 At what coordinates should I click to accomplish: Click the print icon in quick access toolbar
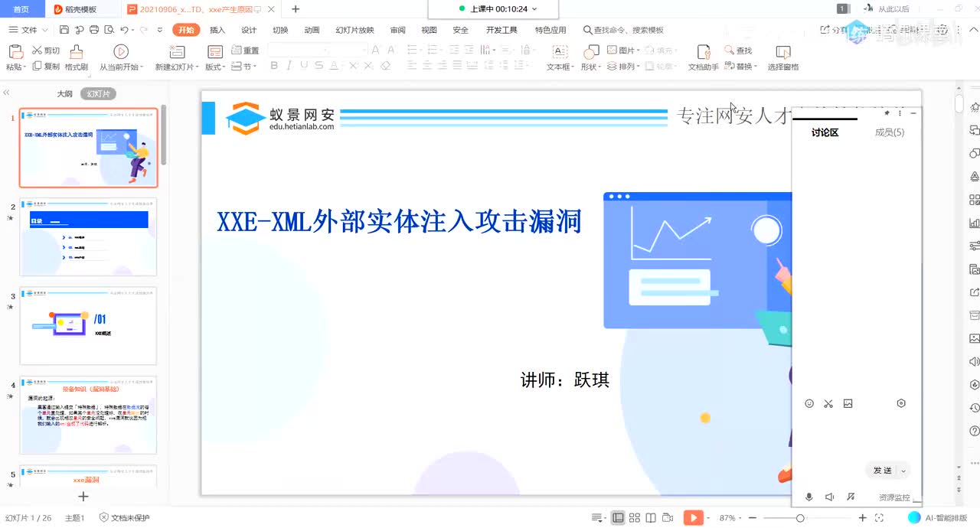(93, 30)
